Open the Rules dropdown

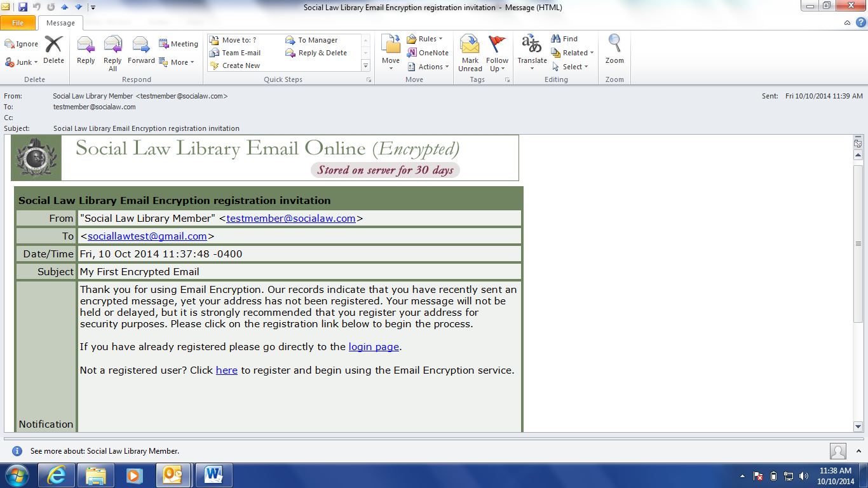(x=424, y=39)
